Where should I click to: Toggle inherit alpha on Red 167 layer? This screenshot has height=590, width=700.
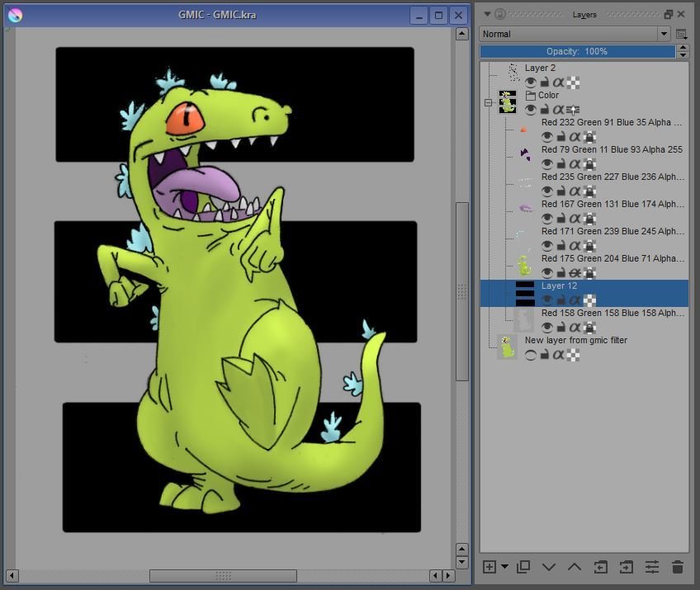[x=575, y=218]
